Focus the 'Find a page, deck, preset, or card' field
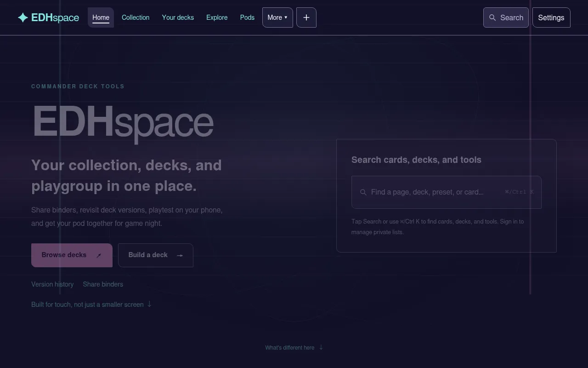 (447, 192)
